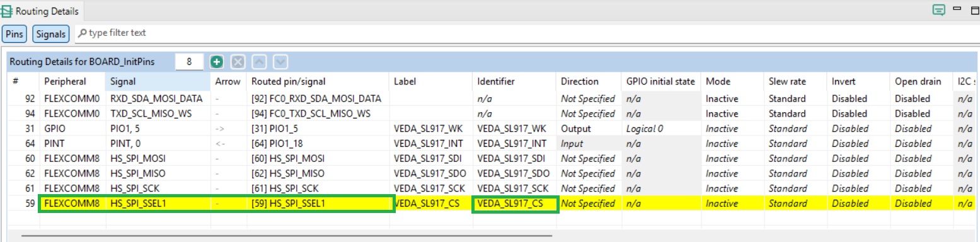The image size is (980, 242).
Task: Select HS_SPI_SSEL1 signal cell
Action: (x=158, y=204)
